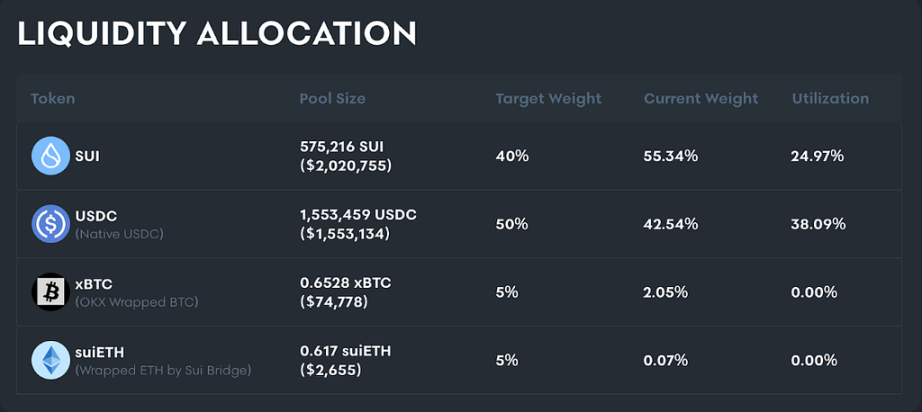Click the SUI water drop icon
The height and width of the screenshot is (412, 922).
click(x=49, y=156)
